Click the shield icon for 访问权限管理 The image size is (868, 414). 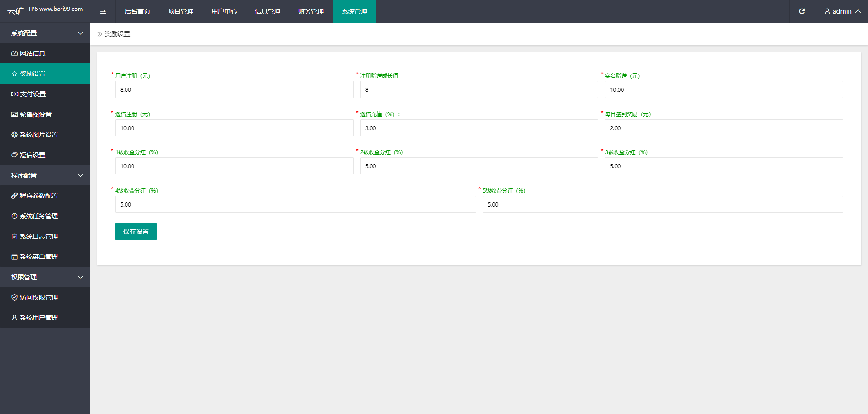[14, 297]
